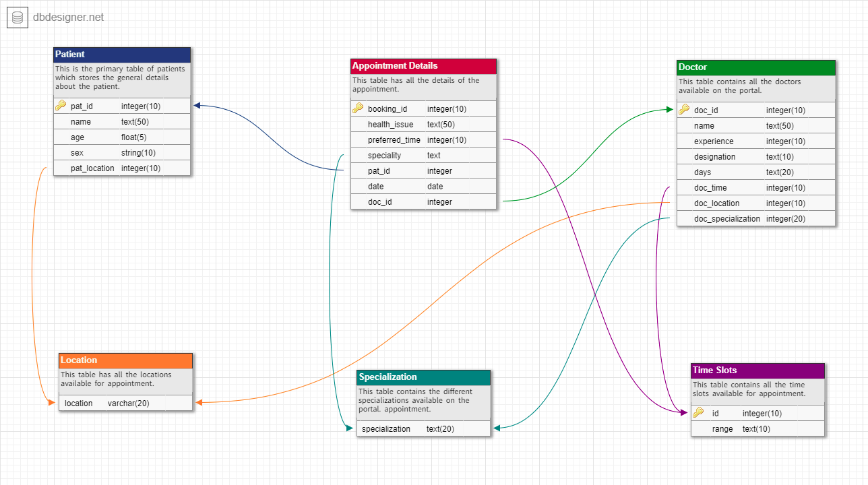Screen dimensions: 868x485
Task: Click the days field row
Action: click(756, 172)
